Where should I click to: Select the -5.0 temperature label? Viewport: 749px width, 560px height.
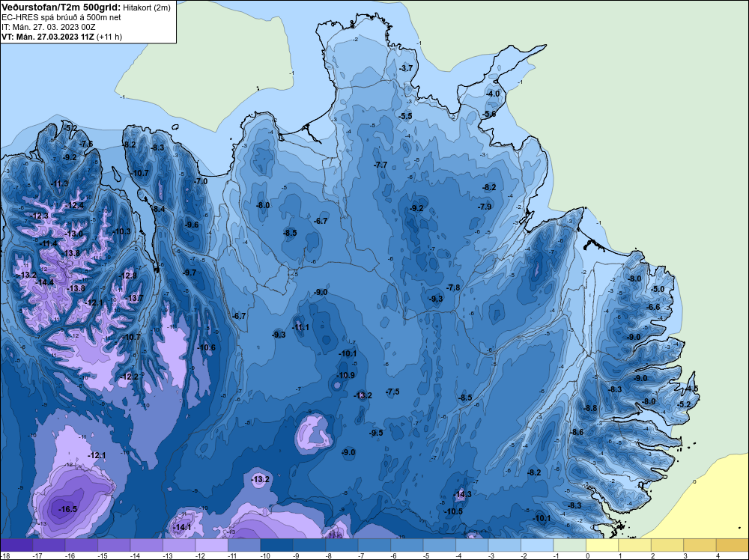pyautogui.click(x=658, y=289)
